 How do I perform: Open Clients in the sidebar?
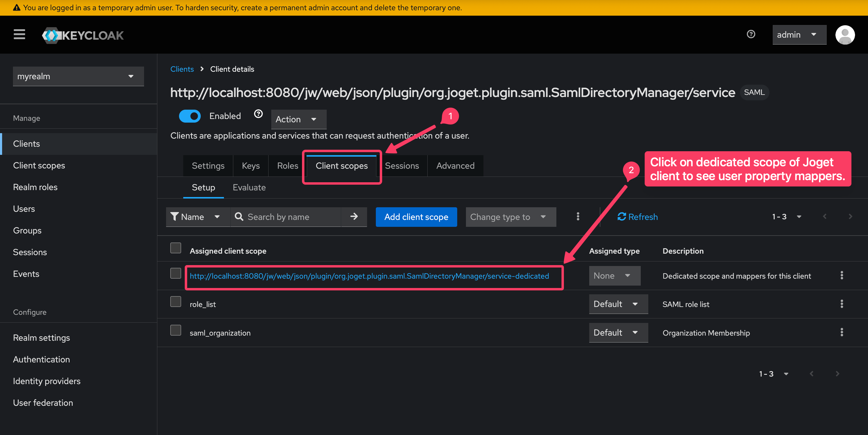[78, 144]
